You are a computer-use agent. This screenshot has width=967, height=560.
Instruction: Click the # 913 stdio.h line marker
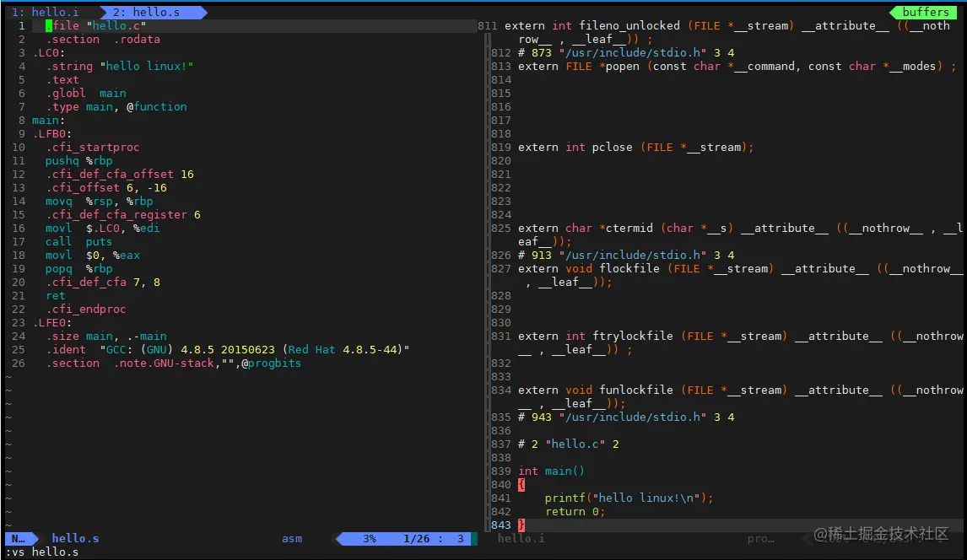626,256
